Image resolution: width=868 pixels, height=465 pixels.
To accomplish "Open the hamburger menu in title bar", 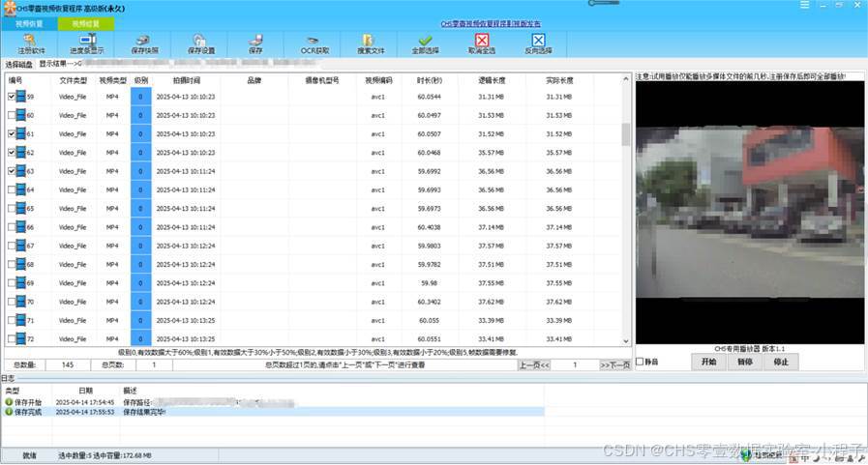I will coord(804,5).
